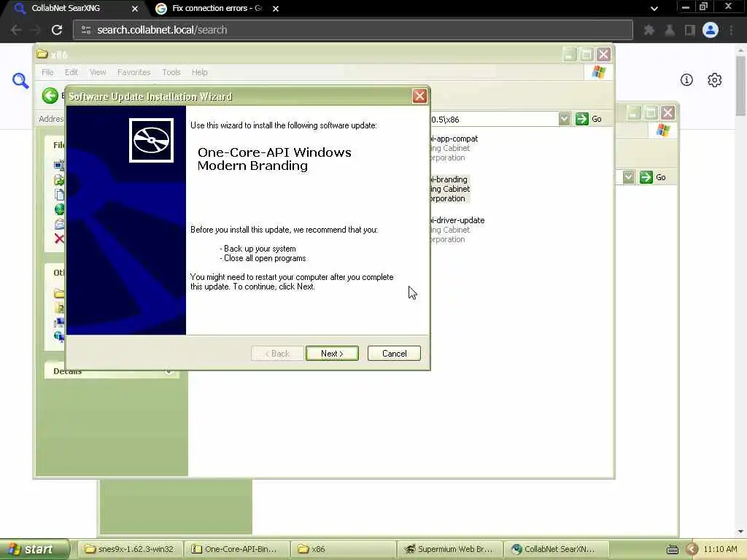This screenshot has width=747, height=560.
Task: Open the browser tab search dropdown
Action: (654, 9)
